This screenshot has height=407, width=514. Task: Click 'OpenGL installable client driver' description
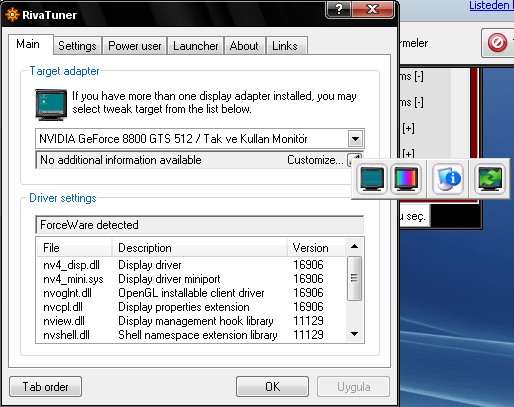point(191,293)
